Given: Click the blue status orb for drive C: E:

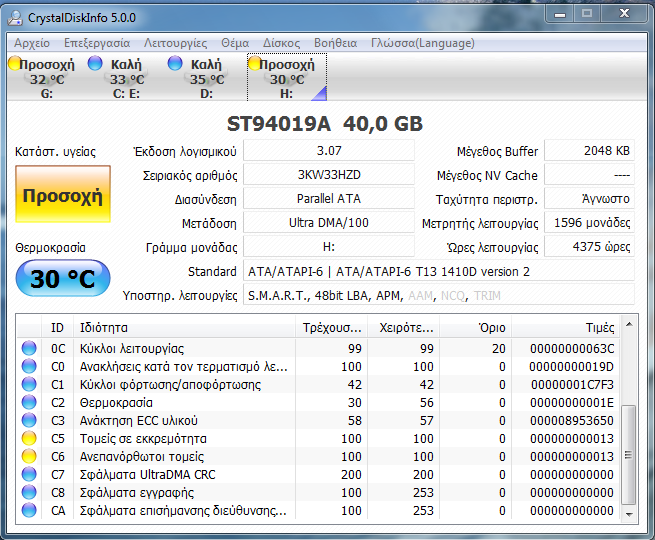Looking at the screenshot, I should click(x=95, y=63).
